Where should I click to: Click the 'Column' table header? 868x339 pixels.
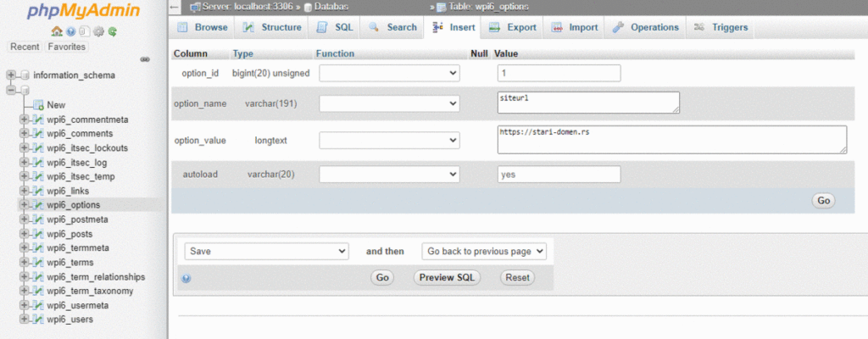click(x=191, y=53)
